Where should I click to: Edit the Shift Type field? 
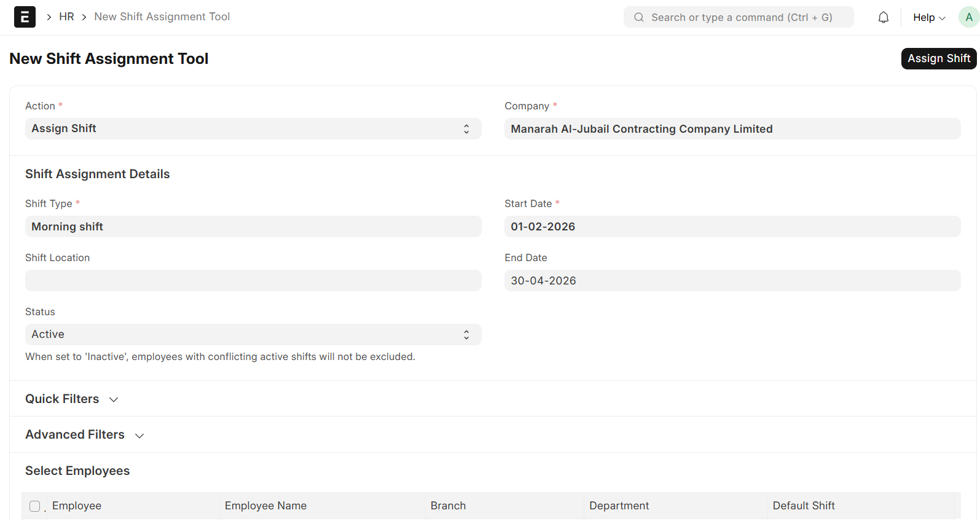(253, 227)
